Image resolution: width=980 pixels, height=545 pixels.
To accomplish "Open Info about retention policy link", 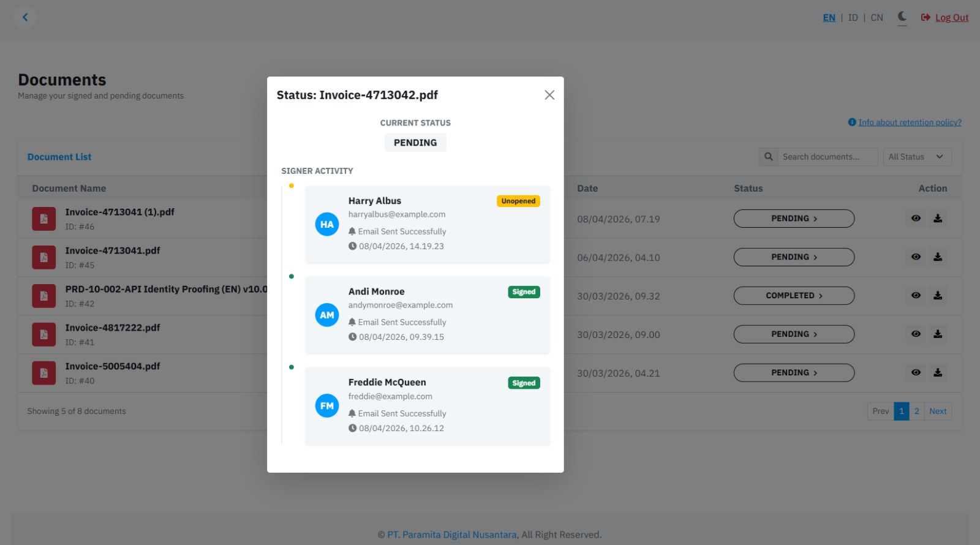I will coord(910,122).
